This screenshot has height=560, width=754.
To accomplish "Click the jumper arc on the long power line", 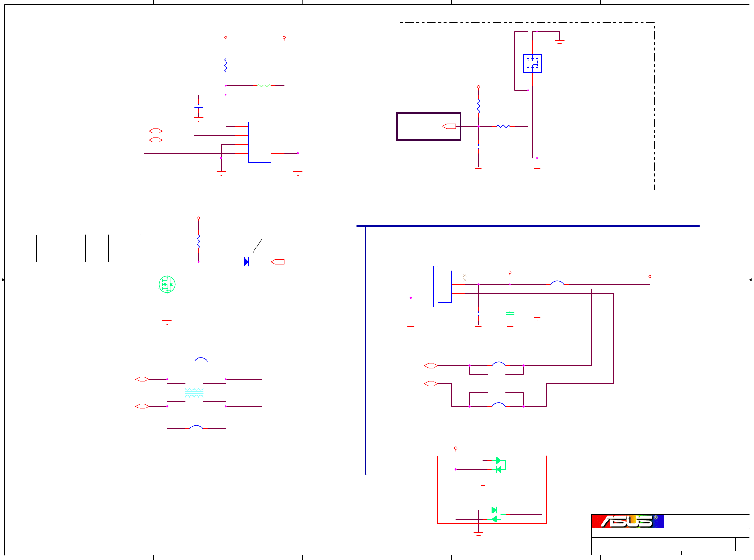I will (x=557, y=283).
